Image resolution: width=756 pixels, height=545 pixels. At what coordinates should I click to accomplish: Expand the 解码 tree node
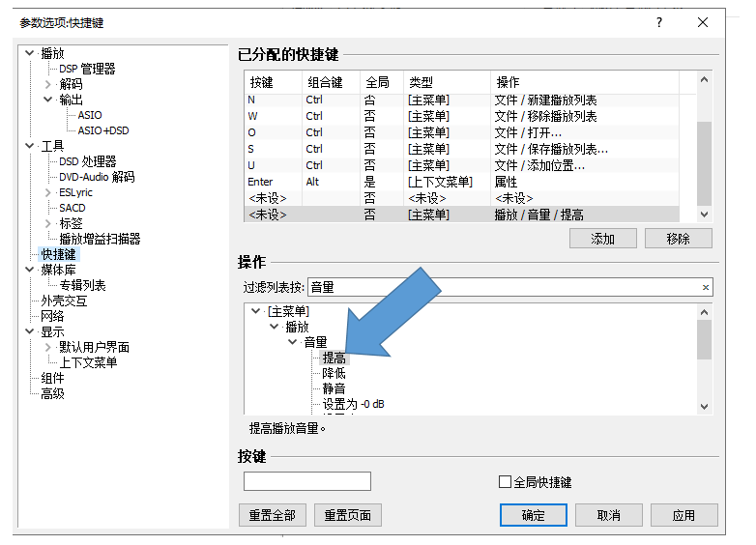coord(48,84)
